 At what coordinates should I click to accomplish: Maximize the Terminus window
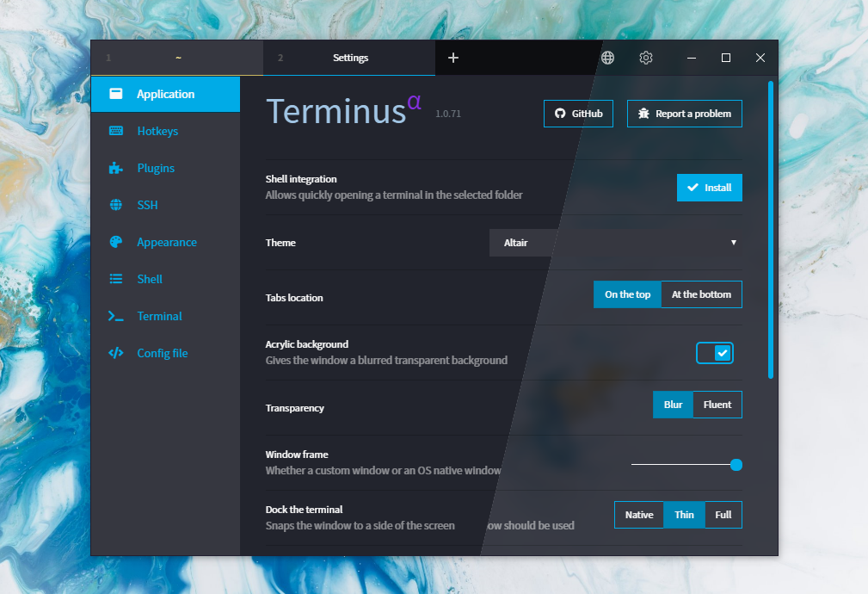726,58
